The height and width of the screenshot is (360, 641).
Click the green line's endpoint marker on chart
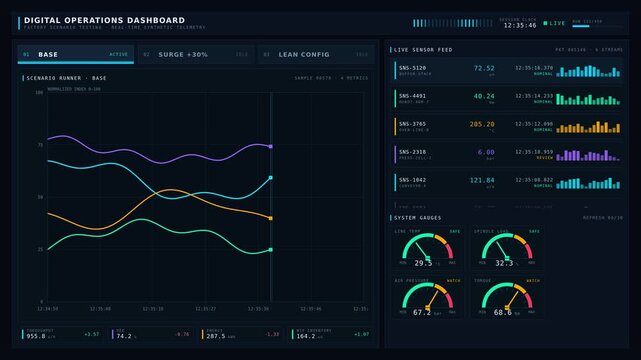271,250
